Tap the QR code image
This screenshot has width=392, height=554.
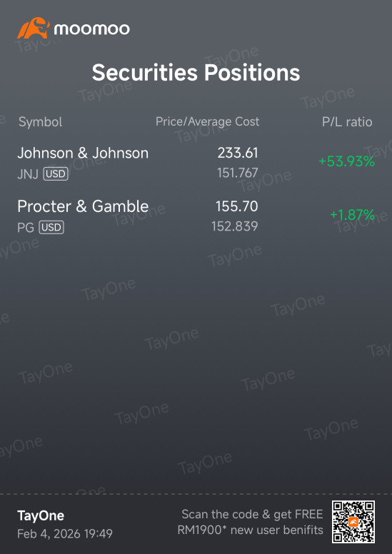point(353,522)
